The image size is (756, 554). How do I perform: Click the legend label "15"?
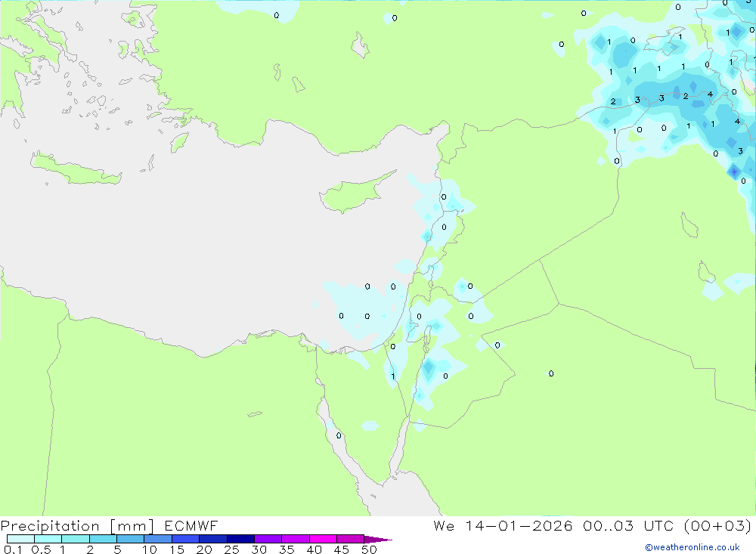pyautogui.click(x=177, y=549)
